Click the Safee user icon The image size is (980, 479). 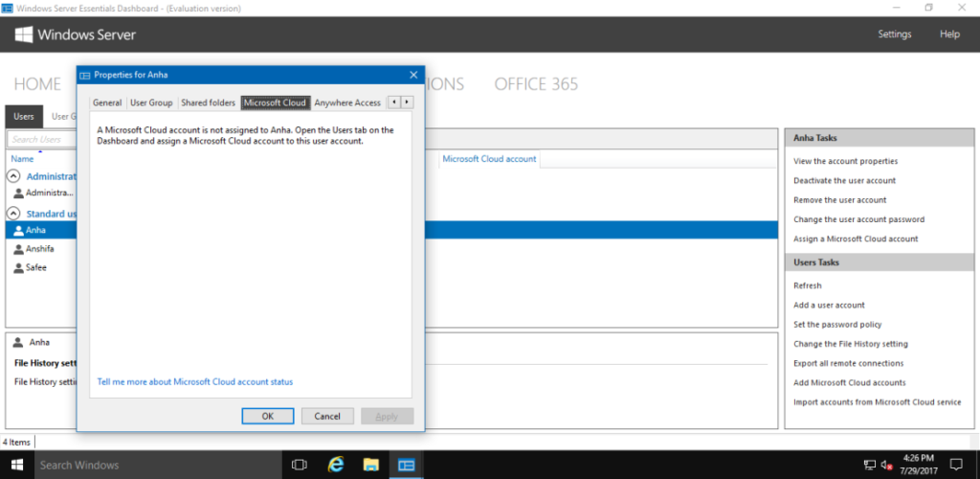[x=19, y=267]
